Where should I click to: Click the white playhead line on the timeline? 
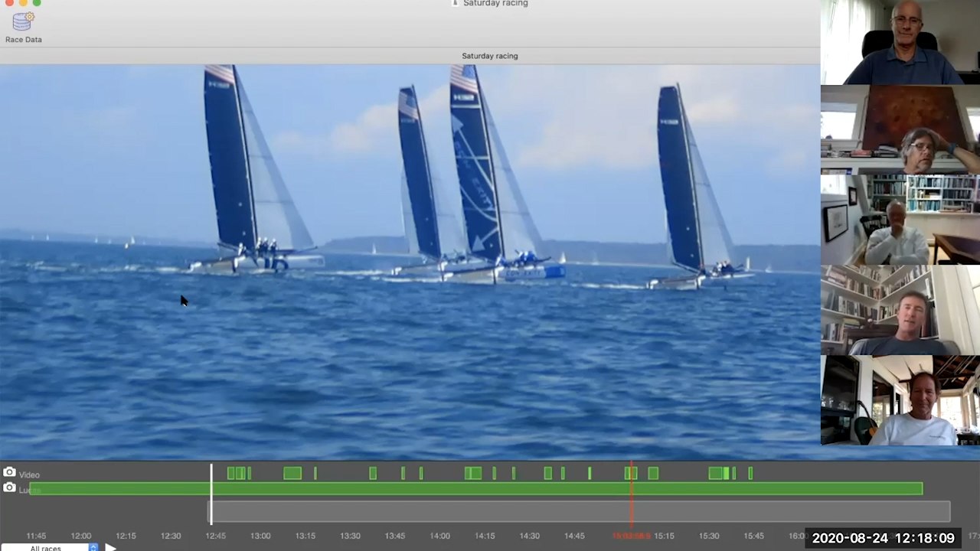211,494
